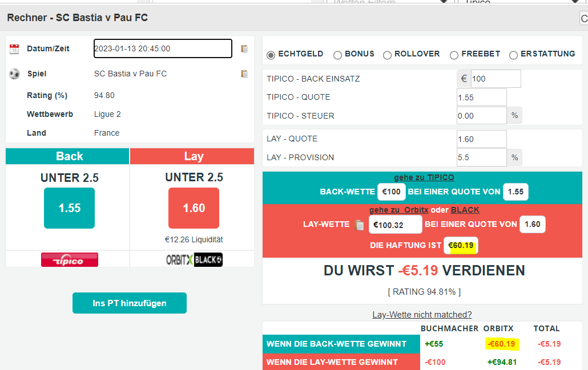Follow the gehe zu Orbitx link
The width and height of the screenshot is (588, 370).
[398, 210]
